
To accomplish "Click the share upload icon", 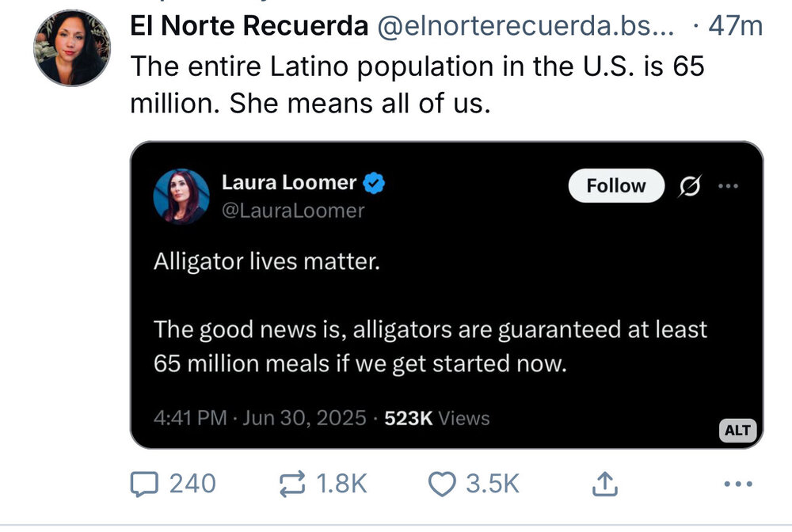I will [x=604, y=483].
